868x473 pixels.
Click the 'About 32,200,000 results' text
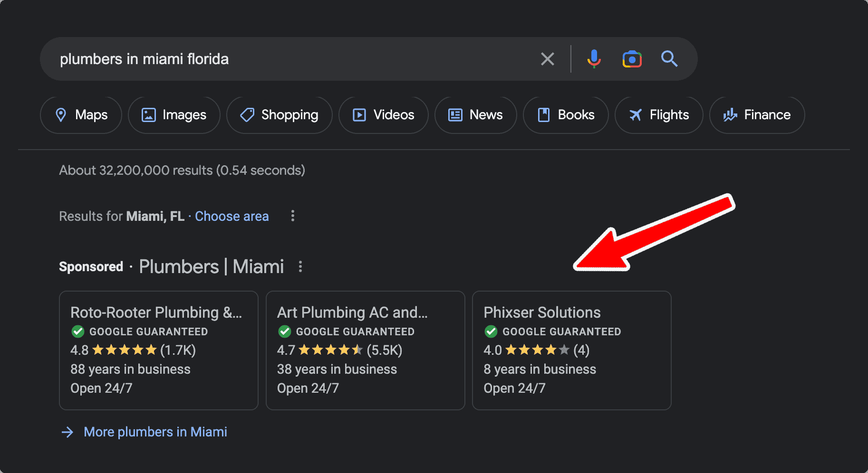click(x=182, y=170)
